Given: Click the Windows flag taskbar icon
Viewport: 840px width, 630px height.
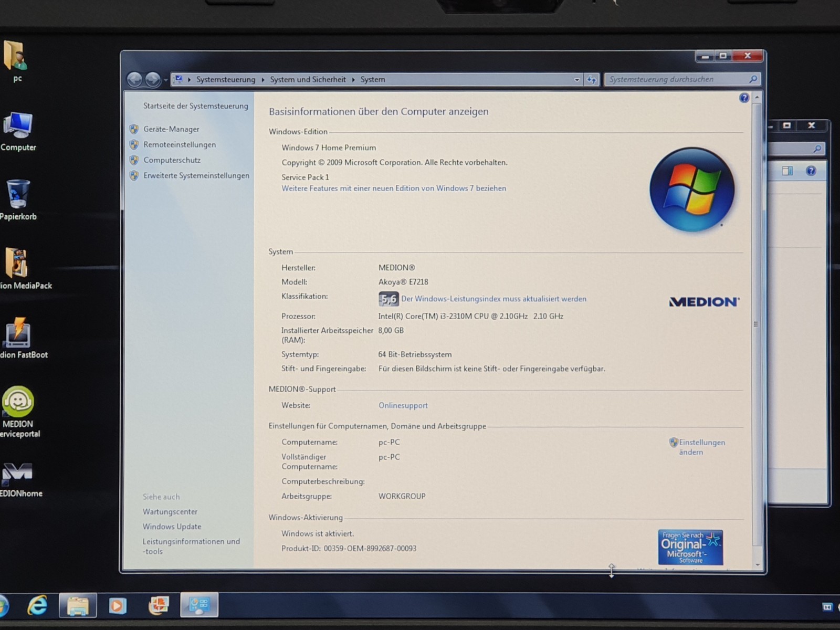Looking at the screenshot, I should pos(159,605).
